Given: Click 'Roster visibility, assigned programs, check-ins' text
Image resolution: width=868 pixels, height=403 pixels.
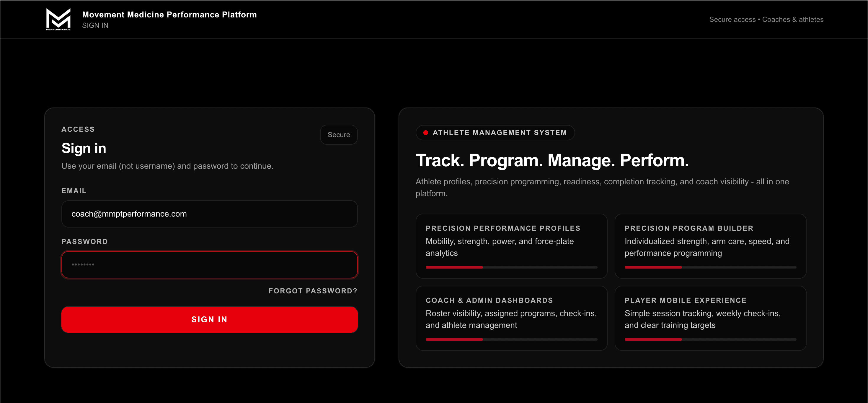Looking at the screenshot, I should pos(511,319).
